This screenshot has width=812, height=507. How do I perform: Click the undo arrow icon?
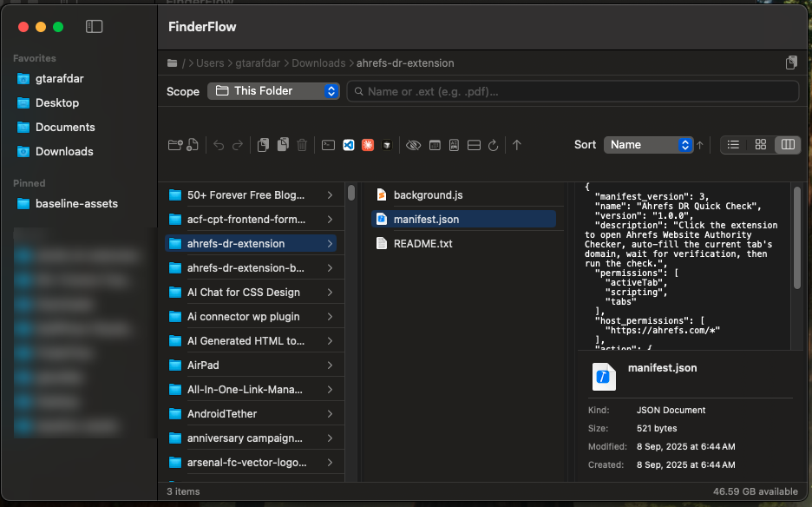point(219,145)
